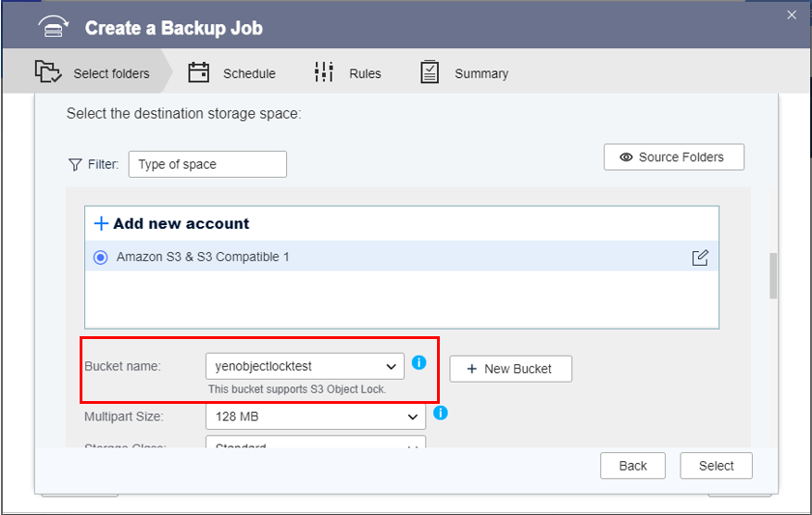The height and width of the screenshot is (515, 812).
Task: Click the Type of space filter field
Action: point(207,165)
